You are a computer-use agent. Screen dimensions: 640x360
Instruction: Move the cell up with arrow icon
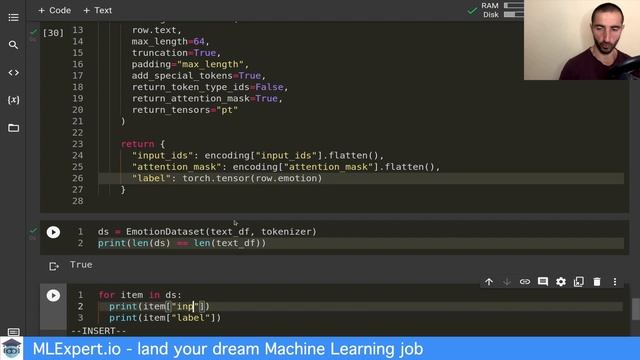coord(489,282)
